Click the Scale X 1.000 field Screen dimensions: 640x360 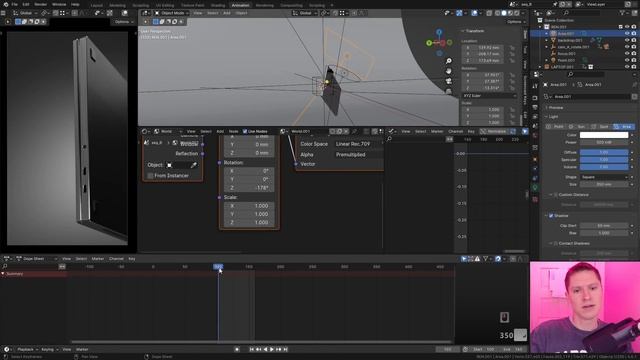point(249,206)
